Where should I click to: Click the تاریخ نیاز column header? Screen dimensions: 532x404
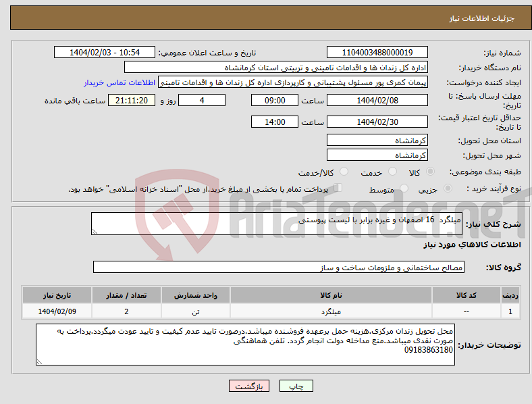pyautogui.click(x=57, y=295)
